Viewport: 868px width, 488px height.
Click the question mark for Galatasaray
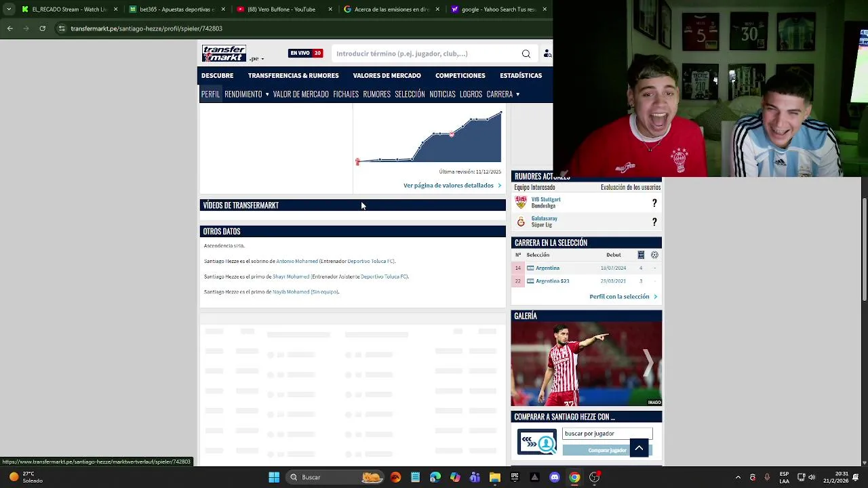pos(654,222)
